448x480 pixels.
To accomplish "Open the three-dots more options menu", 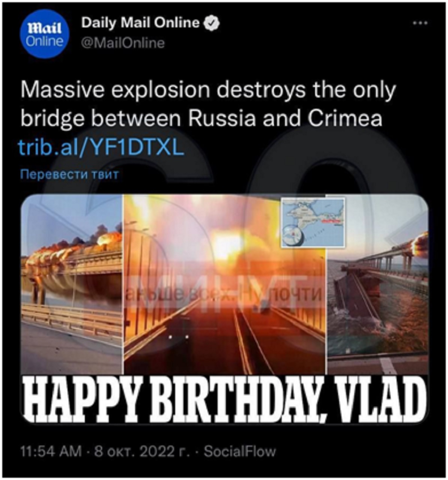I will click(420, 23).
